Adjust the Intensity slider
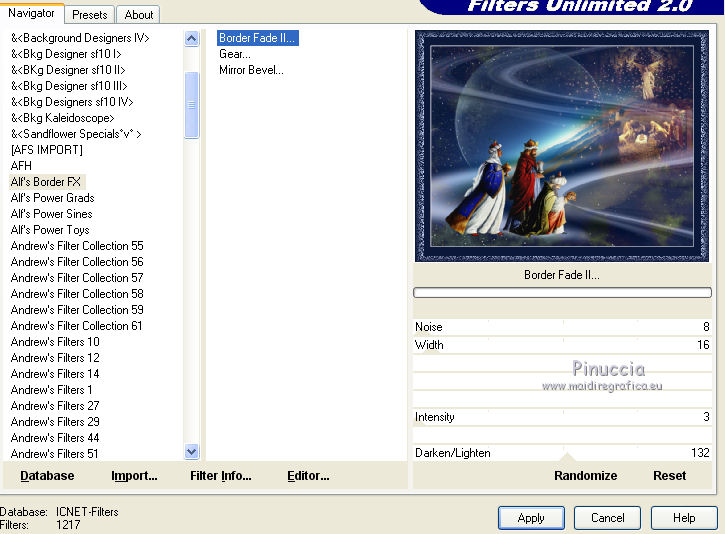Viewport: 725px width, 534px height. coord(562,417)
